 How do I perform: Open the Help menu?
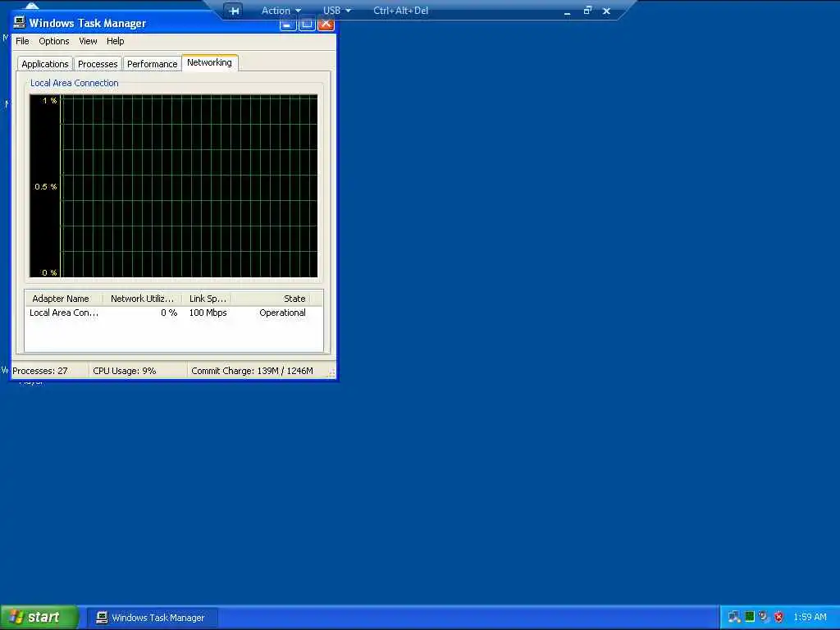point(115,41)
